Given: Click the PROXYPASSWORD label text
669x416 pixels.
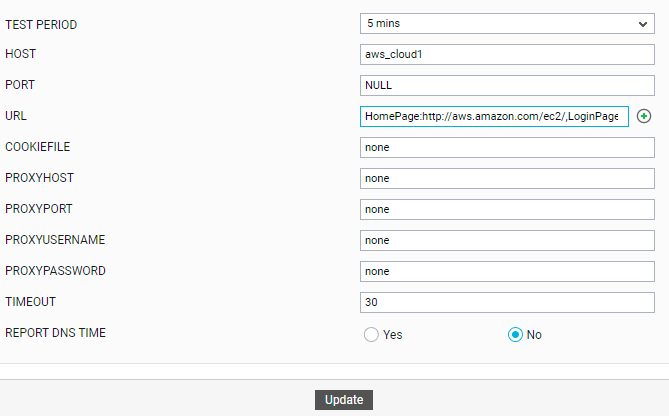Looking at the screenshot, I should point(55,271).
